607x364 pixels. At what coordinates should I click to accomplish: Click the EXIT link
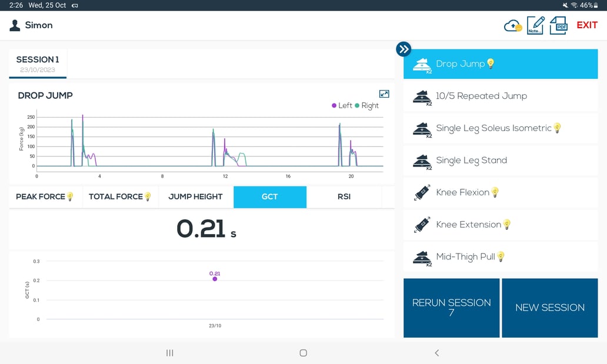[x=587, y=25]
